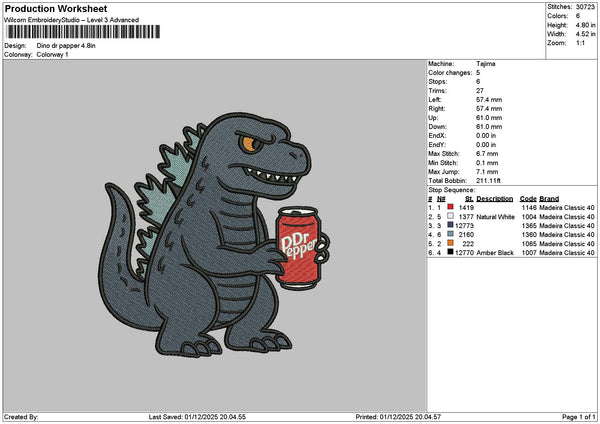Image resolution: width=600 pixels, height=424 pixels.
Task: Select stitch count "12773" in stop 3
Action: pyautogui.click(x=465, y=226)
